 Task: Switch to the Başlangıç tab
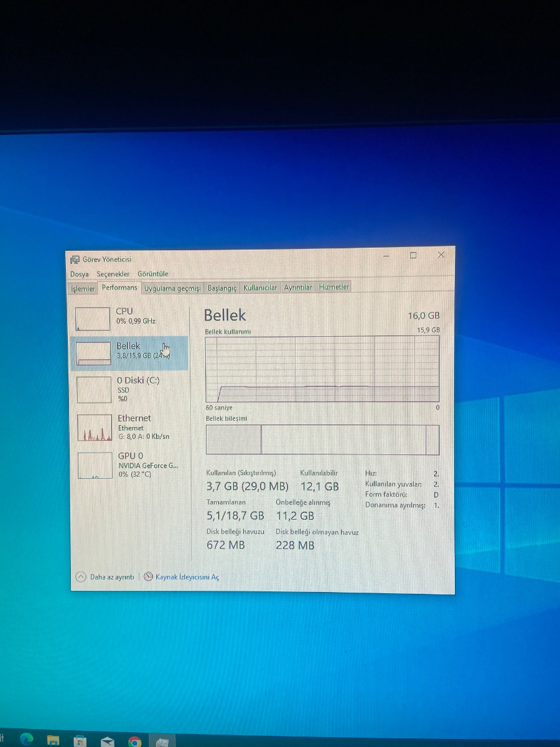coord(222,288)
